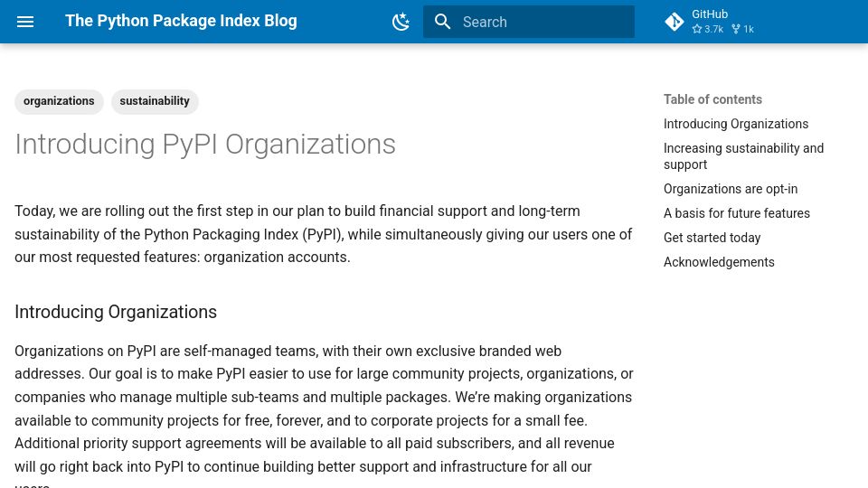
Task: Click the 1k forks count
Action: (x=743, y=29)
